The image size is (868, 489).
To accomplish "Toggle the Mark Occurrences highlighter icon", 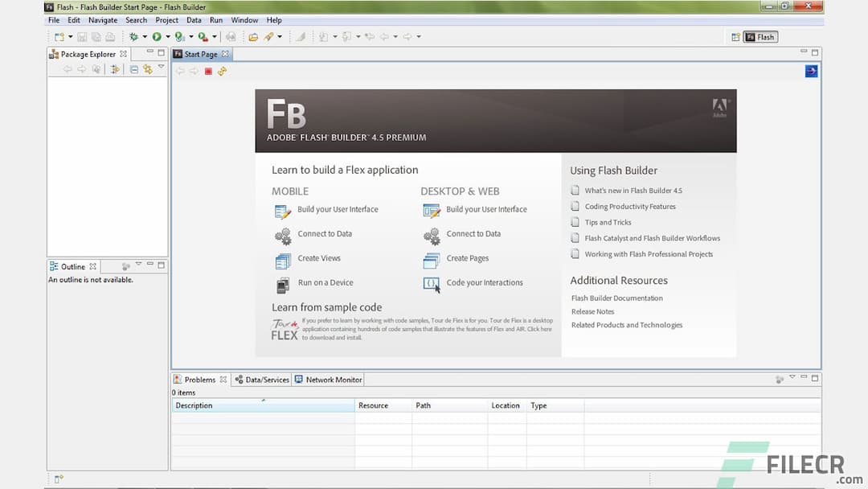I will coord(301,36).
